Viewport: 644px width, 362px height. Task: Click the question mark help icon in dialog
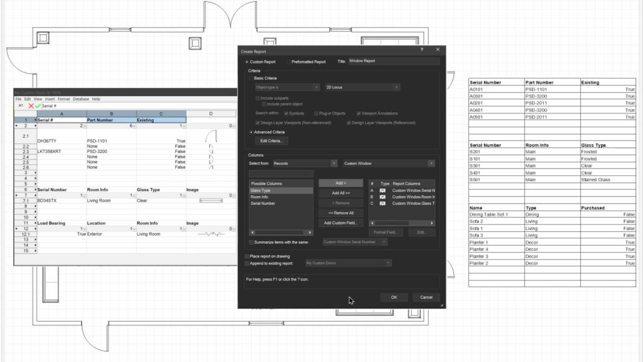422,49
